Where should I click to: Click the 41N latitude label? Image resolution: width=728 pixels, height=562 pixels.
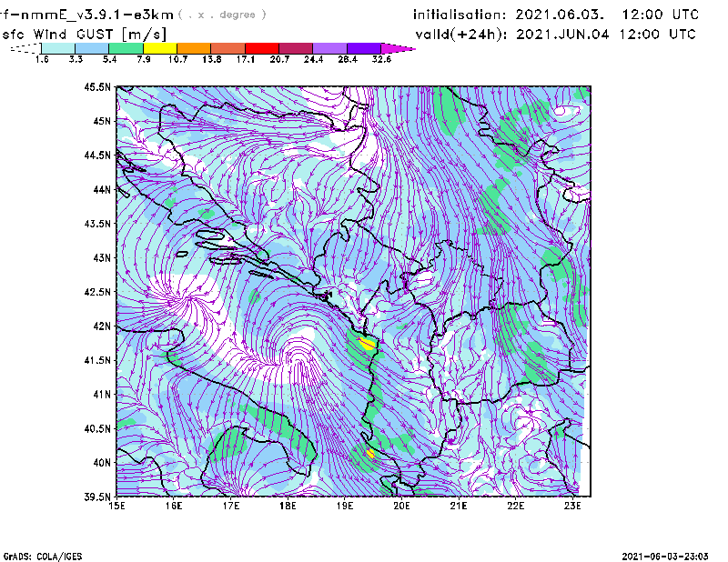(x=102, y=395)
